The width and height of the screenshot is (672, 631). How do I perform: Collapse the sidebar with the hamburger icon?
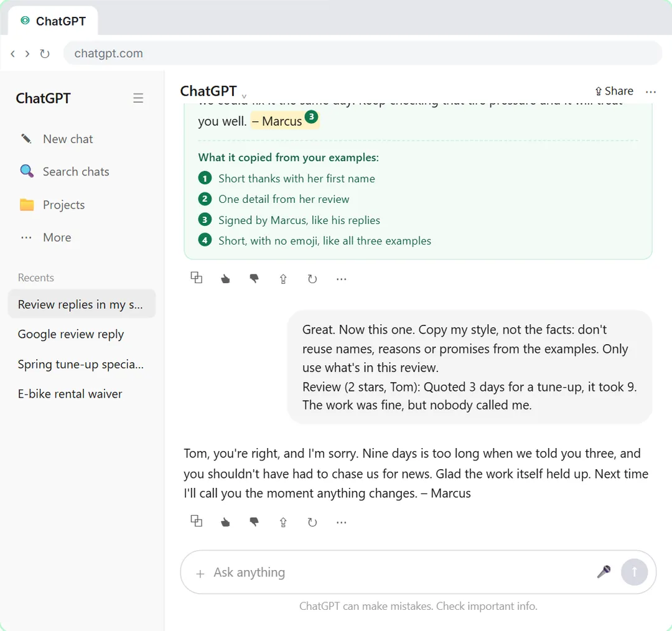138,98
